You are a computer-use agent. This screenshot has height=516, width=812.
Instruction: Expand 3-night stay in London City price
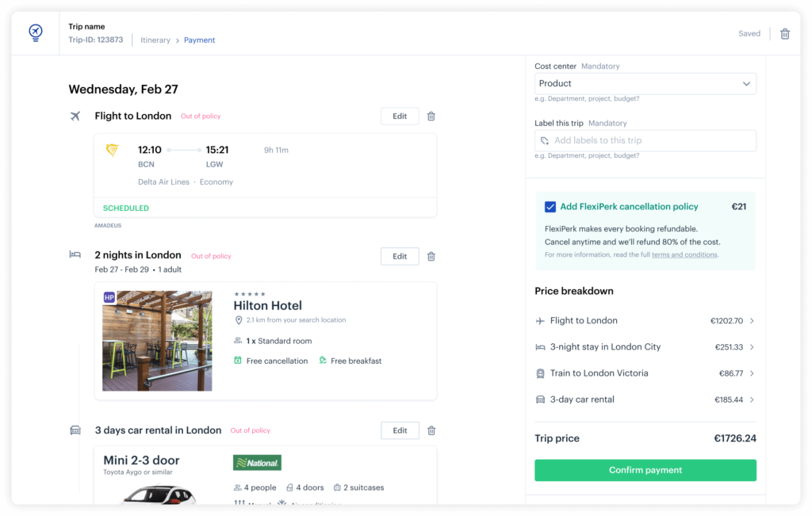coord(752,346)
